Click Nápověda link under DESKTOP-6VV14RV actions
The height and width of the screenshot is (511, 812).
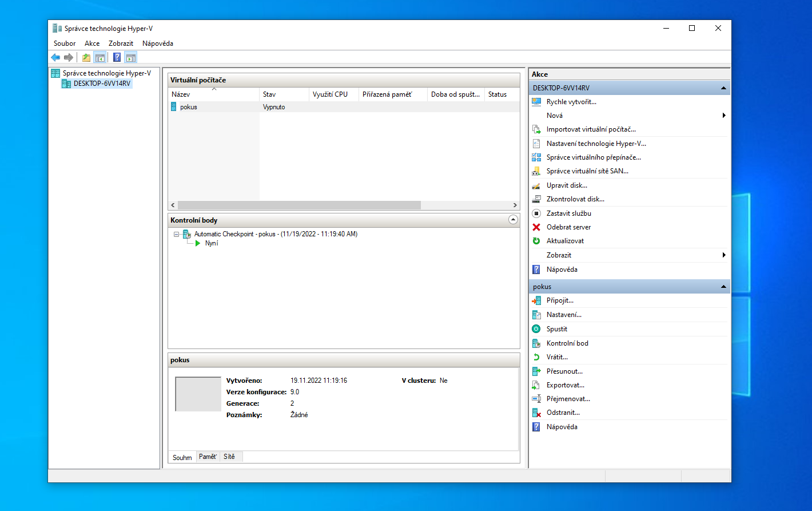pyautogui.click(x=562, y=270)
